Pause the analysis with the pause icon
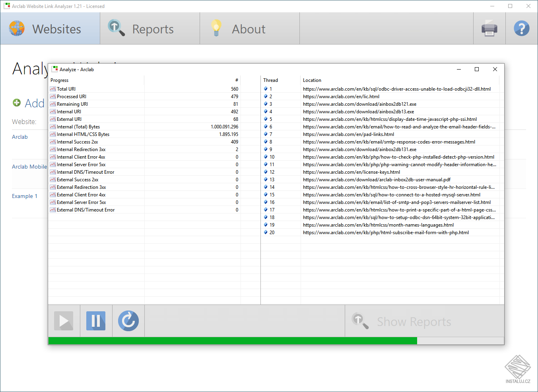This screenshot has width=538, height=392. tap(96, 321)
